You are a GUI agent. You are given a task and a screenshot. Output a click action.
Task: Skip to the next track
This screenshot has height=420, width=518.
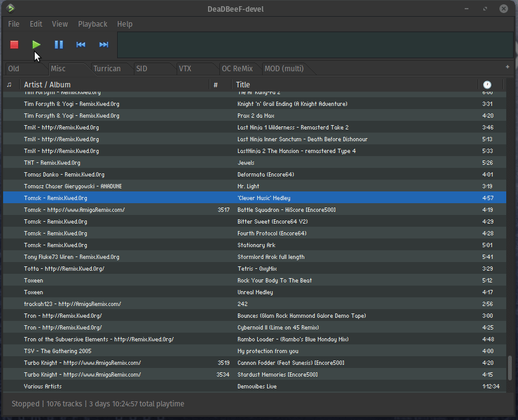pos(103,45)
